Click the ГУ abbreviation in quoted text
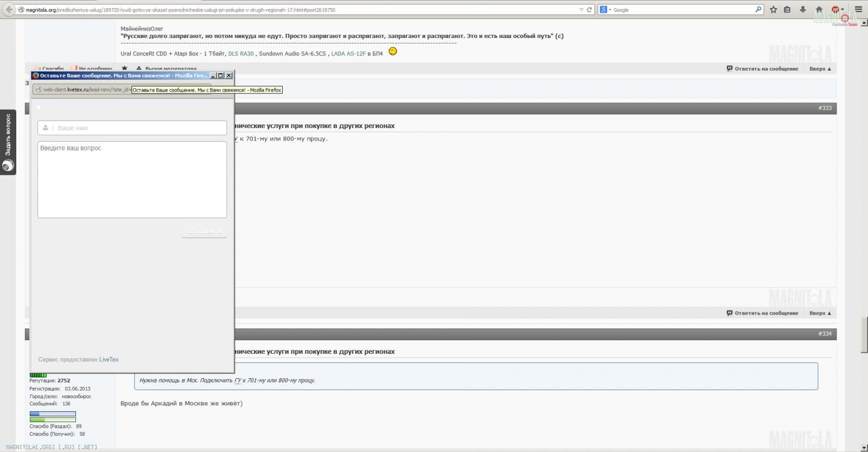 (x=238, y=380)
